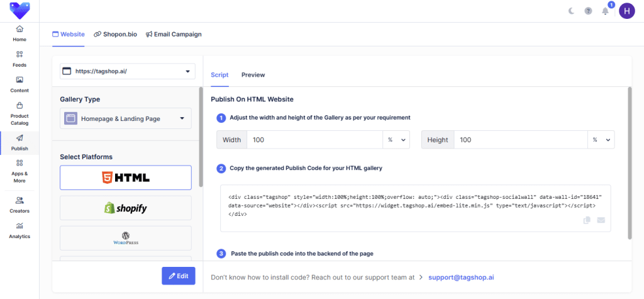Expand the tagshop.ai website dropdown

(x=128, y=71)
